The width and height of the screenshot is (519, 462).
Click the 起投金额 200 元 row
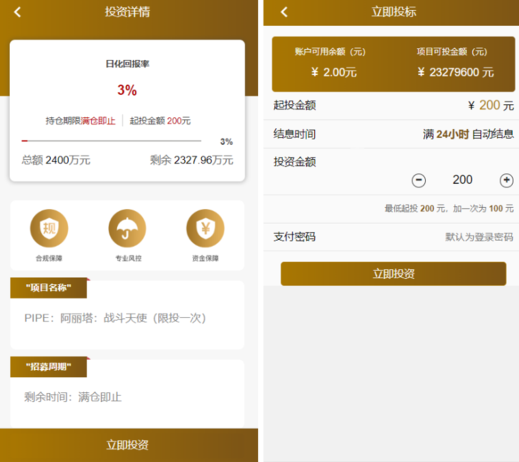(391, 105)
